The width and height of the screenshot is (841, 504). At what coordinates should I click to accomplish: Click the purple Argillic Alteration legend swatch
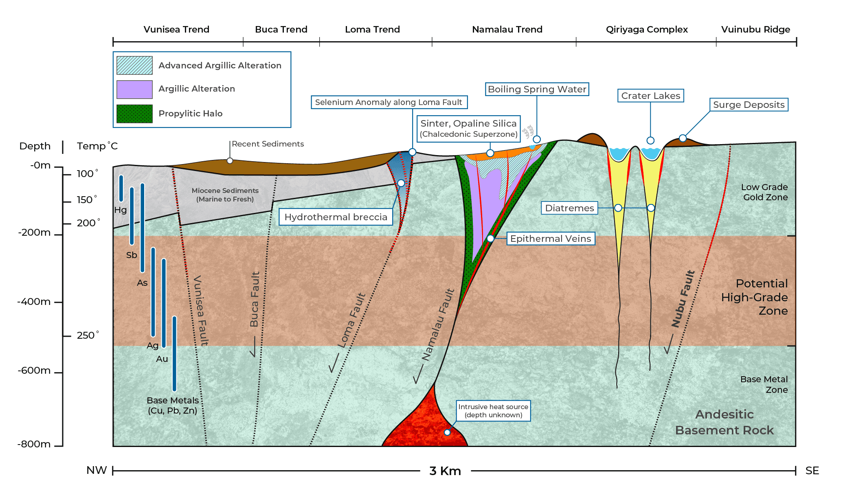[x=134, y=89]
